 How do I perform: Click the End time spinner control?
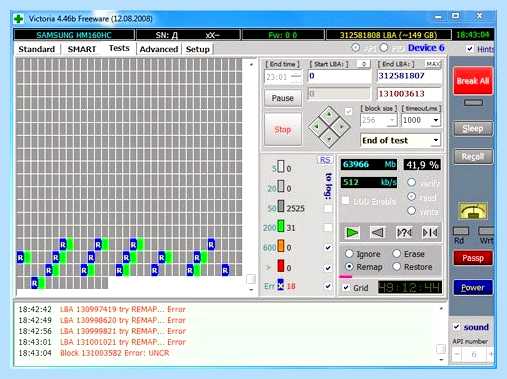[295, 77]
